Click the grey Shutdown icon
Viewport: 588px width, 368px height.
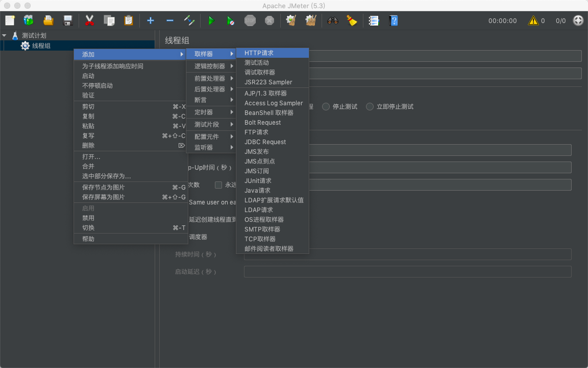pos(269,20)
